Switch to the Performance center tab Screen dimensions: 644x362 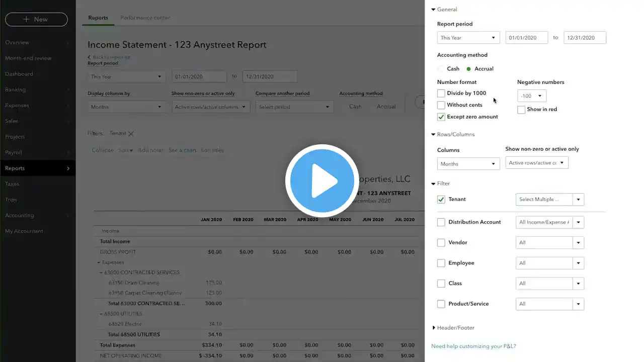145,18
